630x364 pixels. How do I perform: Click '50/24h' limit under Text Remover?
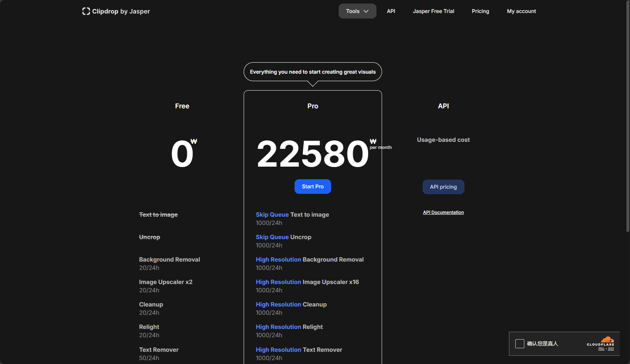point(149,358)
